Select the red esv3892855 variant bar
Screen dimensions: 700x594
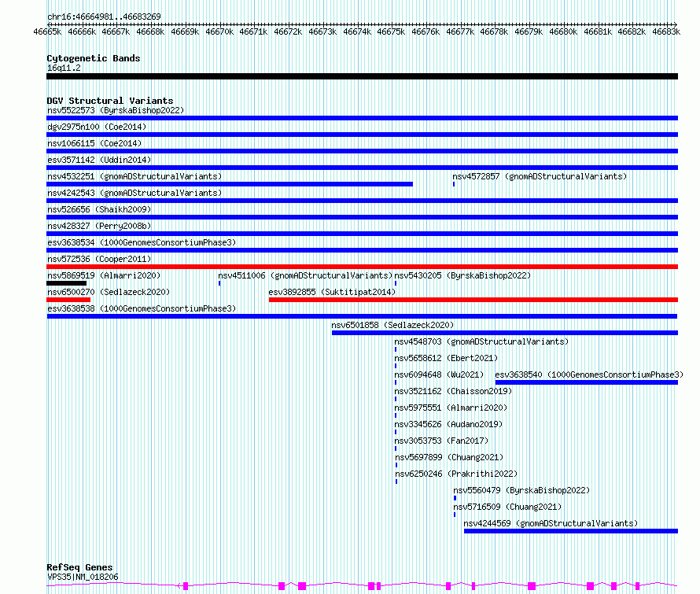point(473,300)
